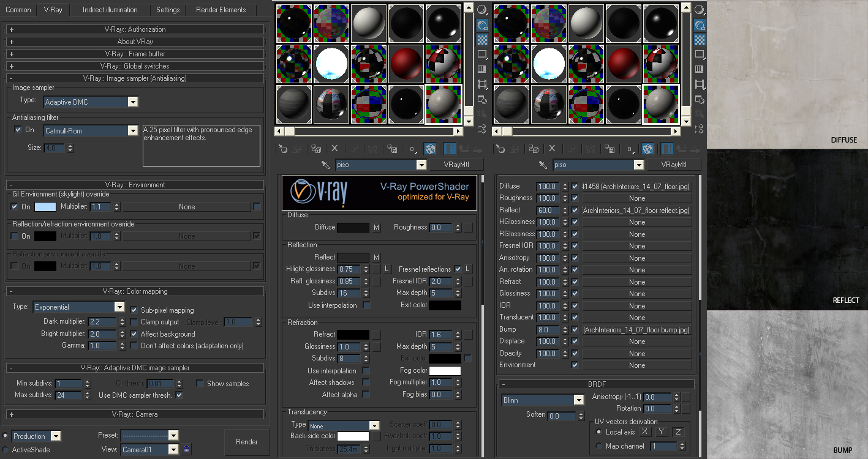Uncheck Fresnel reflections
Viewport: 868px width, 459px height.
pyautogui.click(x=458, y=269)
